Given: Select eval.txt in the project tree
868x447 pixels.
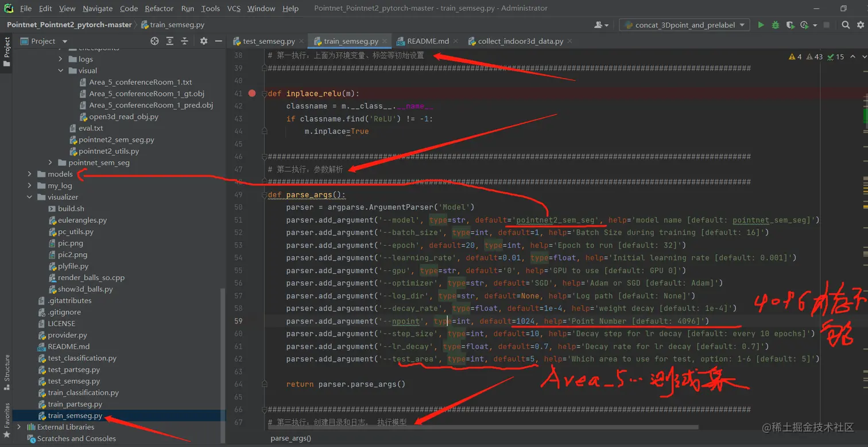Looking at the screenshot, I should pos(91,128).
